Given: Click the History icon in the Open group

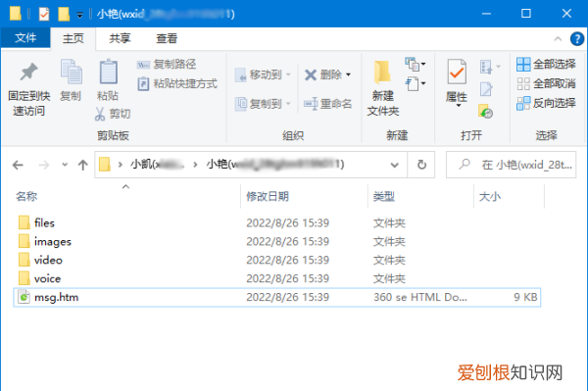Looking at the screenshot, I should pos(485,112).
